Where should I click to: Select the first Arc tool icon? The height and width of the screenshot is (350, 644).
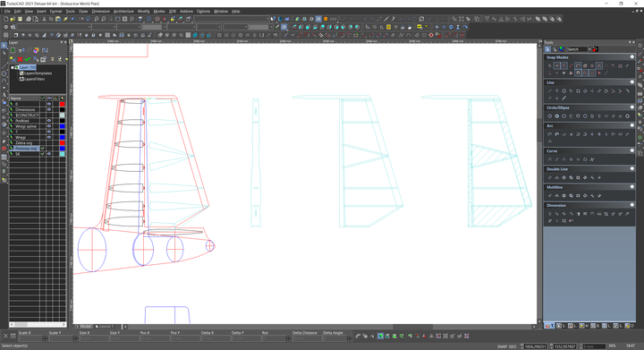(x=550, y=134)
